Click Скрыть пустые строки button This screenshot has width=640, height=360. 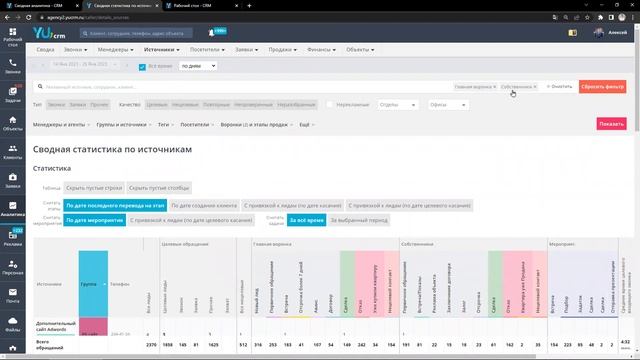click(x=94, y=188)
